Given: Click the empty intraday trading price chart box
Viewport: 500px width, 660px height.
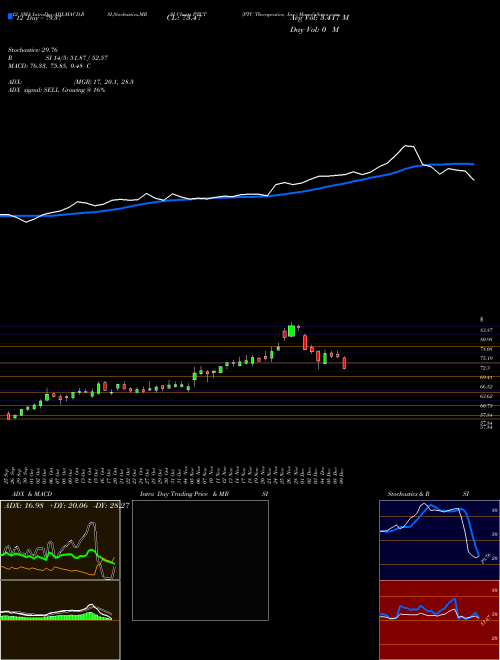Looking at the screenshot, I should pyautogui.click(x=200, y=560).
